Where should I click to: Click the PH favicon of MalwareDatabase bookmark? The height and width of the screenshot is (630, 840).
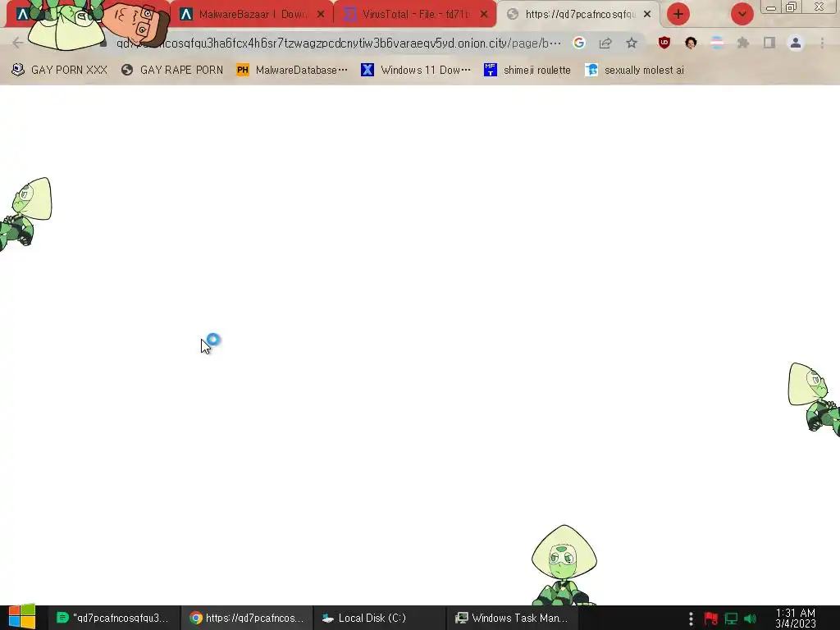pos(243,70)
